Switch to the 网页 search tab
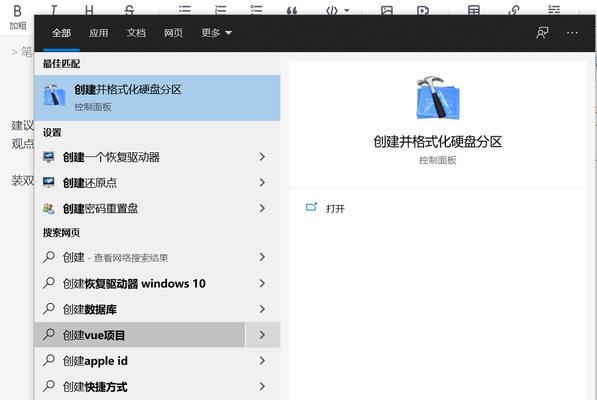597x400 pixels. [x=173, y=33]
